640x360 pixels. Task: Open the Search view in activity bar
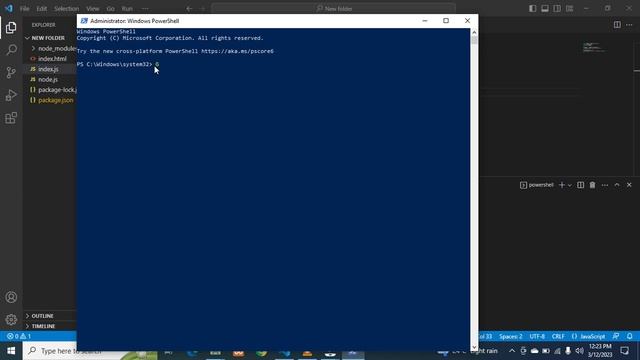pos(11,50)
